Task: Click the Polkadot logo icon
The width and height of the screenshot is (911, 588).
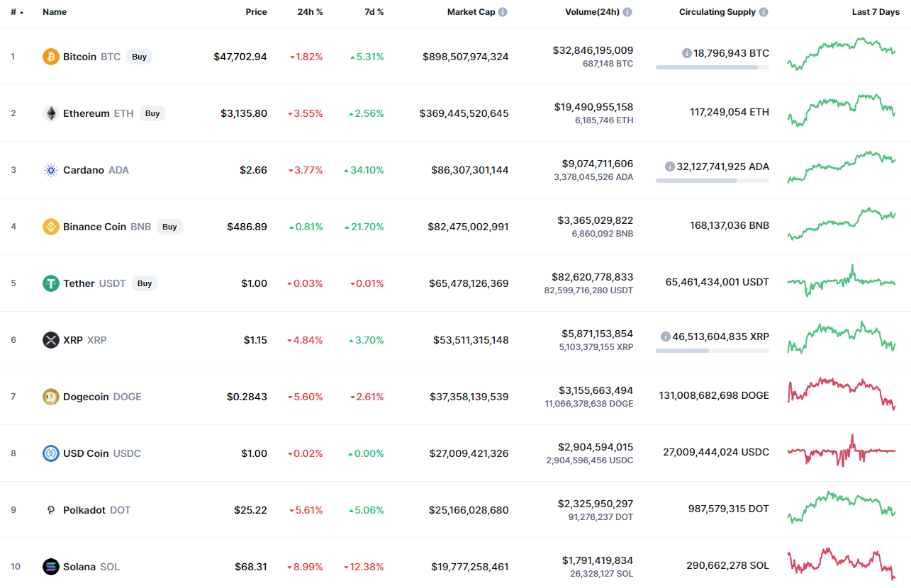Action: click(x=51, y=510)
